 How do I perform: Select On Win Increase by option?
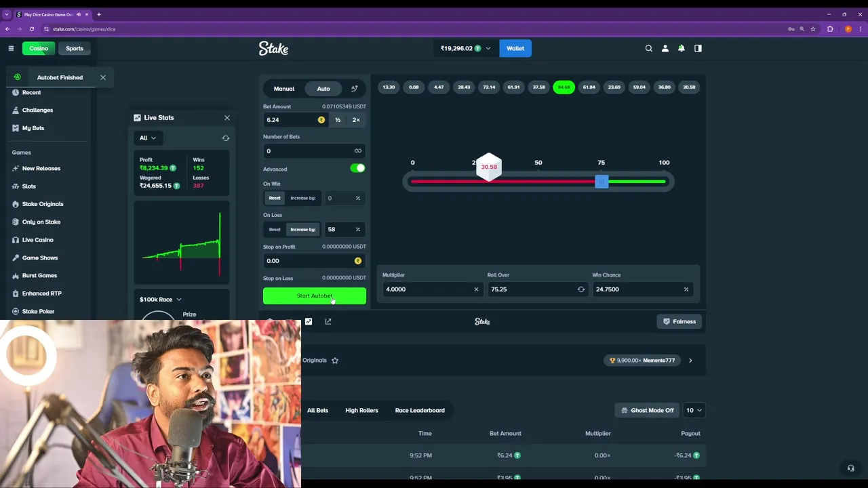pos(302,198)
